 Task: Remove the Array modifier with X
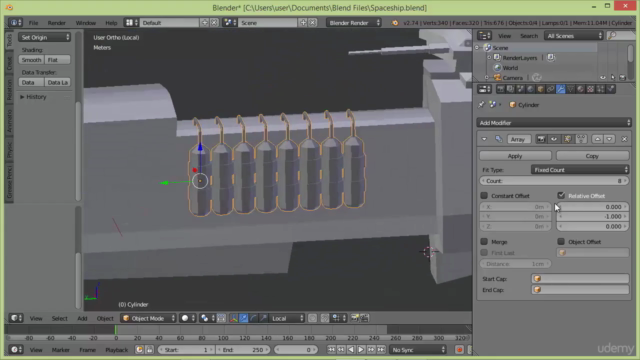click(x=624, y=139)
